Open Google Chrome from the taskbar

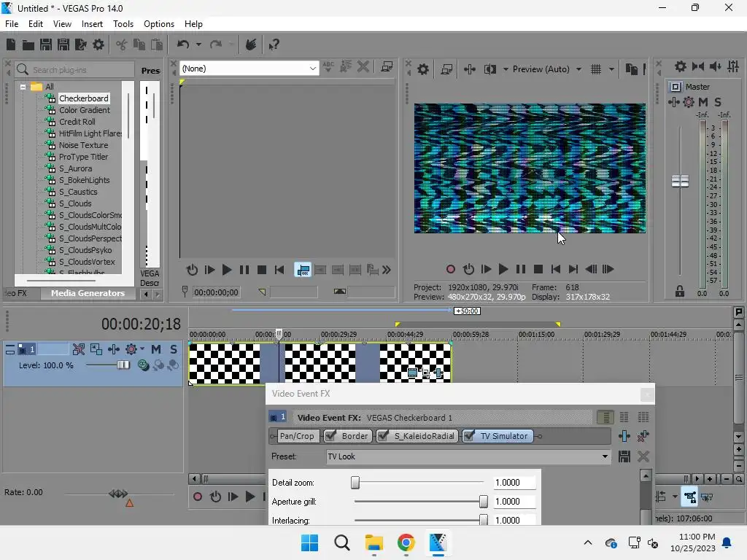[x=406, y=542]
